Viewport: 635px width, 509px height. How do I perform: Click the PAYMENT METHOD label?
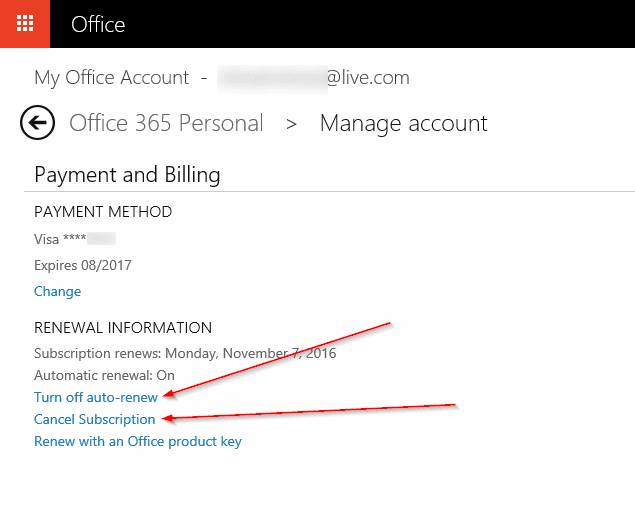103,212
